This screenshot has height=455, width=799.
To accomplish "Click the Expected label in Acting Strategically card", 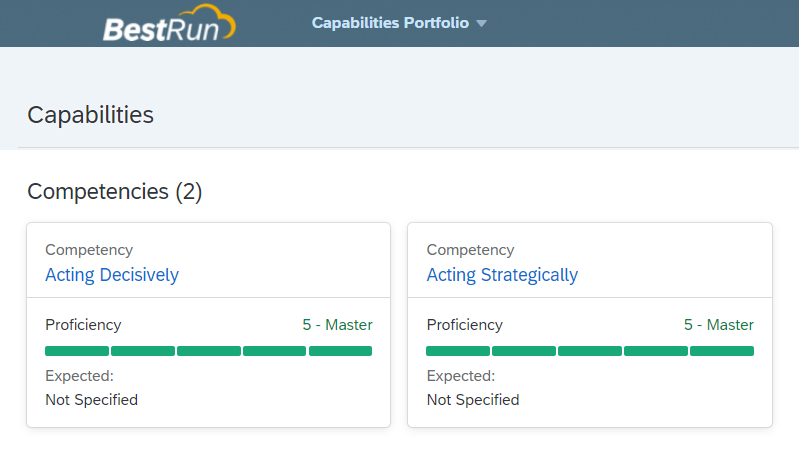I will (461, 376).
